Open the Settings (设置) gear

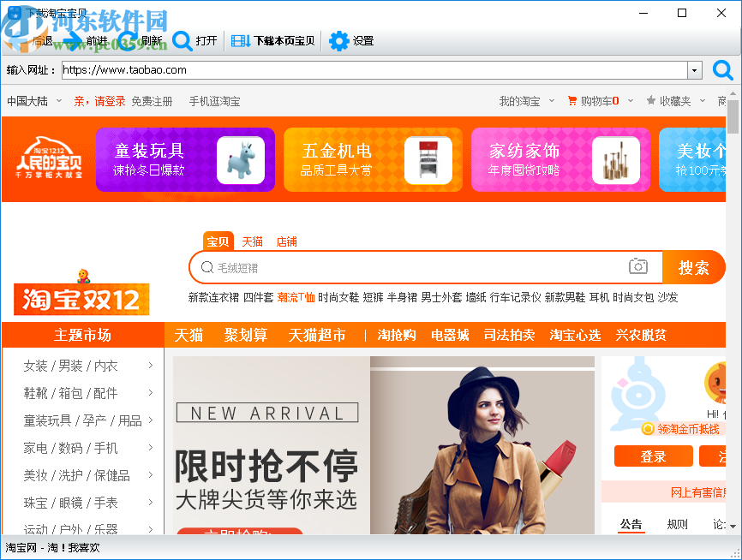[351, 41]
